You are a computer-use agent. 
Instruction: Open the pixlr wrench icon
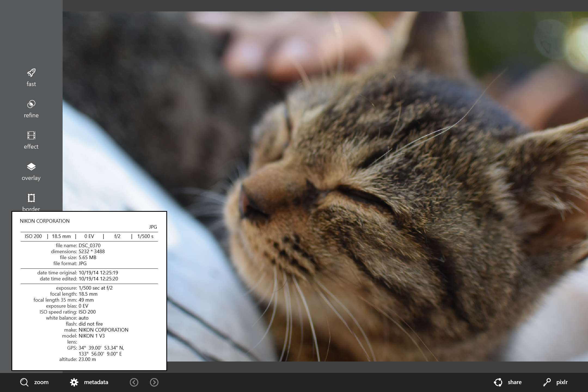[x=547, y=382]
